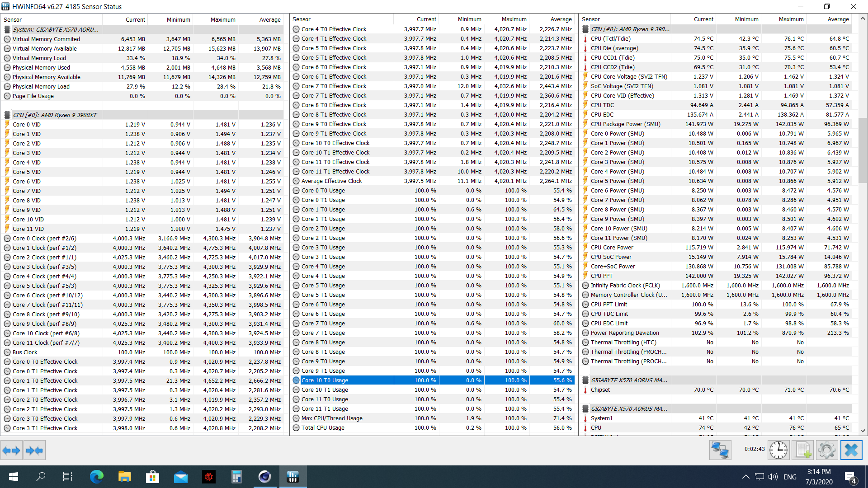Open sensor settings gear icon
The image size is (868, 488).
point(827,450)
